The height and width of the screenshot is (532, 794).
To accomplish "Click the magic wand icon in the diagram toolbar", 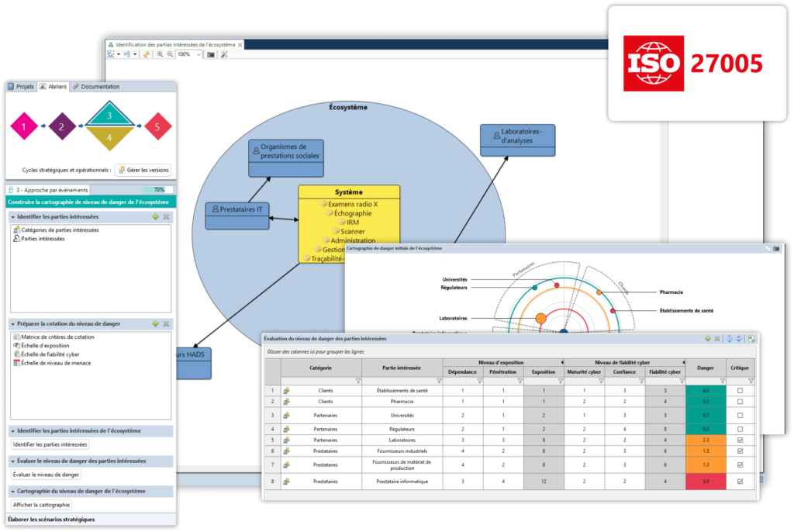I will pos(224,55).
